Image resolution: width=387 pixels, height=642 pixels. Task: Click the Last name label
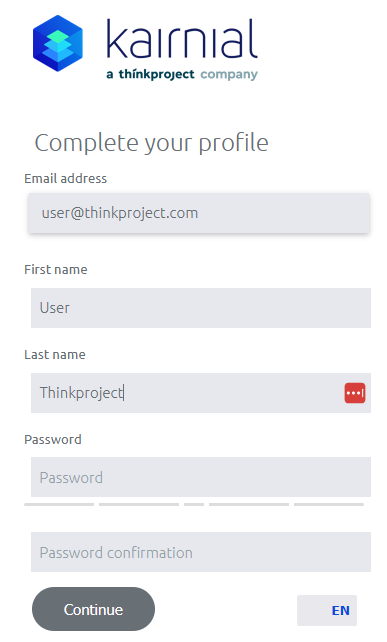click(x=55, y=355)
